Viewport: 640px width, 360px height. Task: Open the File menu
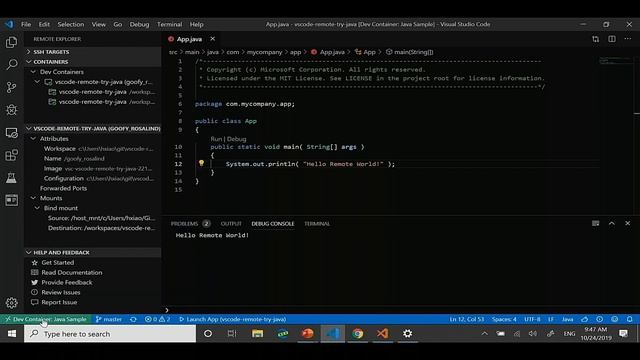click(x=26, y=24)
